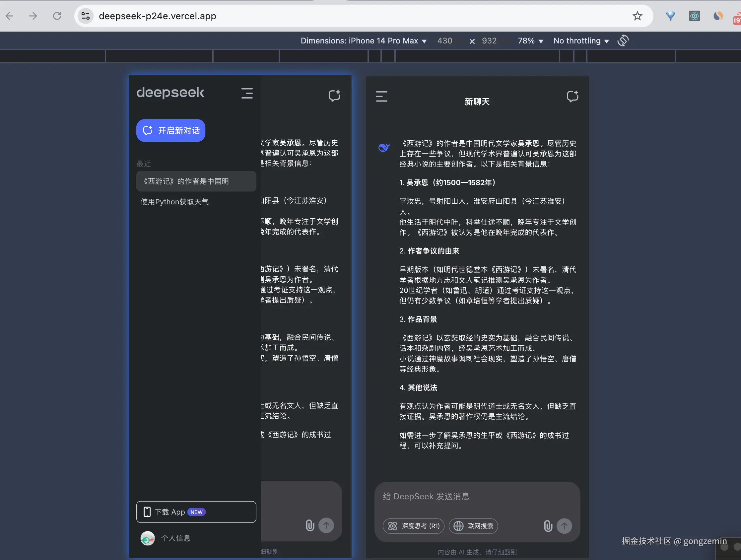The image size is (741, 560).
Task: Open 个人信息 profile entry
Action: click(175, 538)
